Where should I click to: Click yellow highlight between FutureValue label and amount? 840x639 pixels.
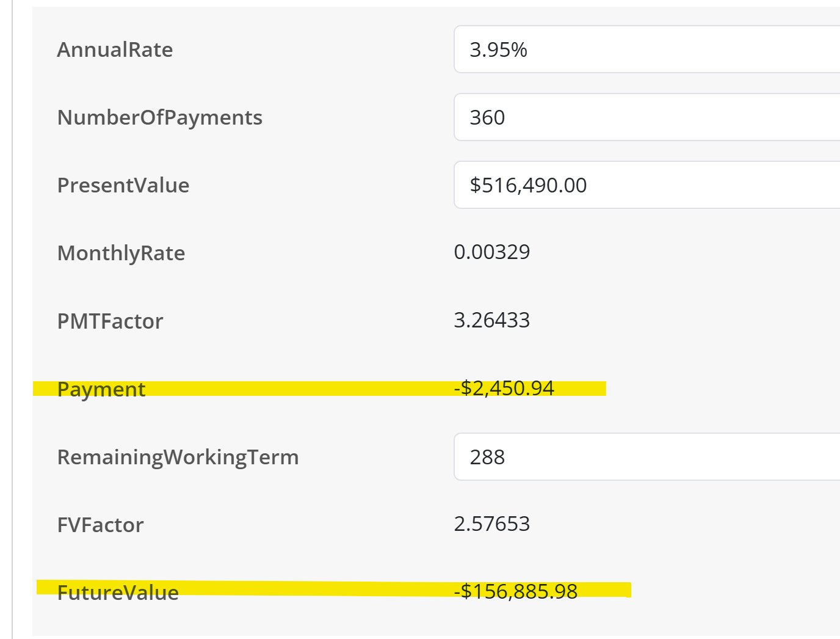314,588
